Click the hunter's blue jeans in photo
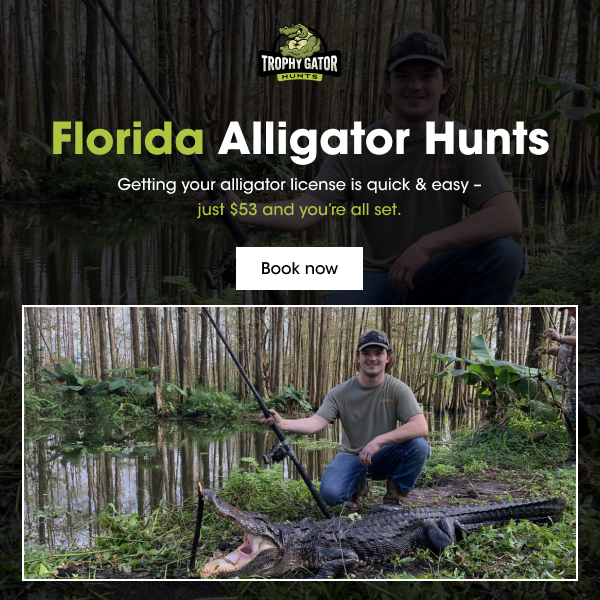The image size is (600, 600). (x=375, y=471)
